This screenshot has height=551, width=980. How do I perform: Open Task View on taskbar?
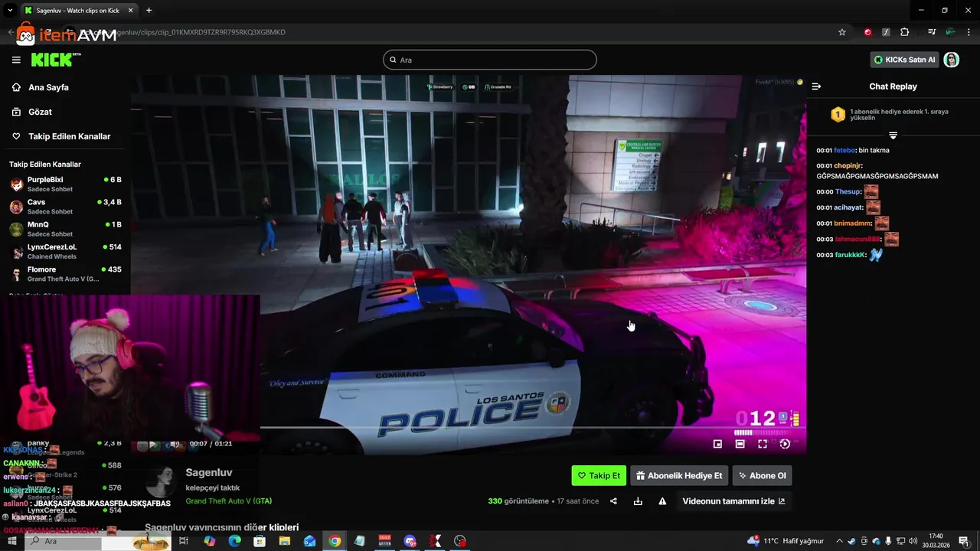coord(184,541)
